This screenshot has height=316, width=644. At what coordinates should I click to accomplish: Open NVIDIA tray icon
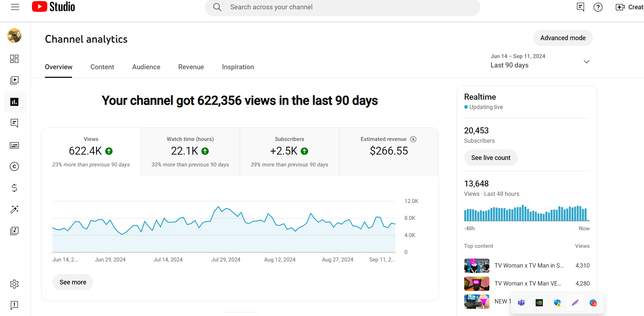[x=539, y=303]
